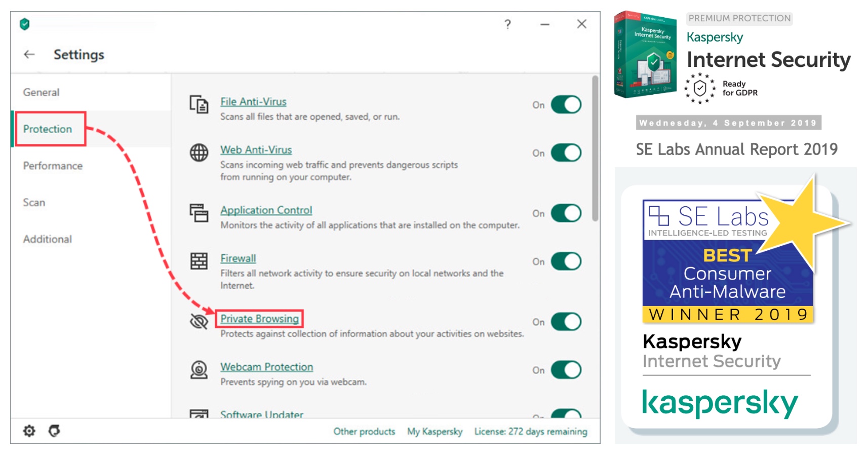Click the PREMIUM PROTECTION label

[x=739, y=18]
